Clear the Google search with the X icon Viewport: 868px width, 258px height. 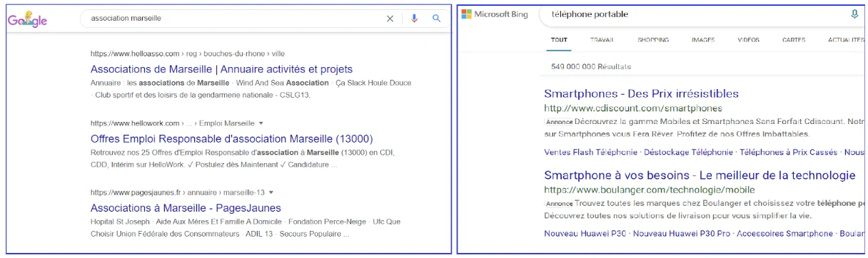coord(390,19)
